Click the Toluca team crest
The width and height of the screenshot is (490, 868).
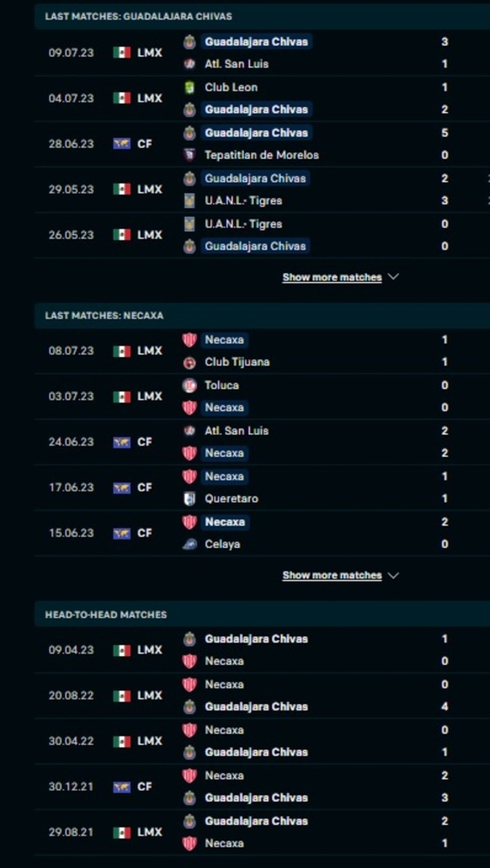[190, 385]
